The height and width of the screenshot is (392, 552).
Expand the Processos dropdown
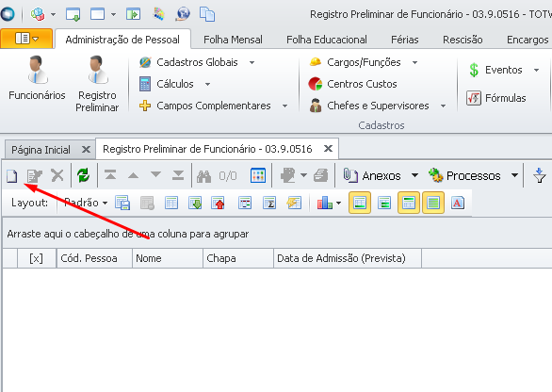(514, 175)
